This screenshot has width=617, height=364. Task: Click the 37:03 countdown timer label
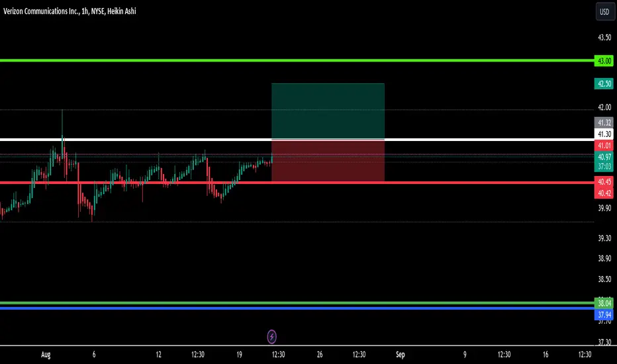click(x=604, y=167)
